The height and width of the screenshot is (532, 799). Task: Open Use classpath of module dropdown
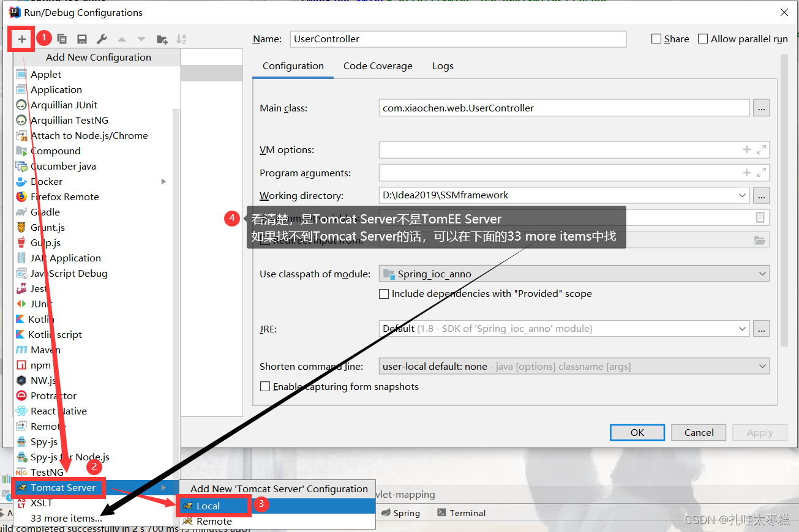pos(574,274)
